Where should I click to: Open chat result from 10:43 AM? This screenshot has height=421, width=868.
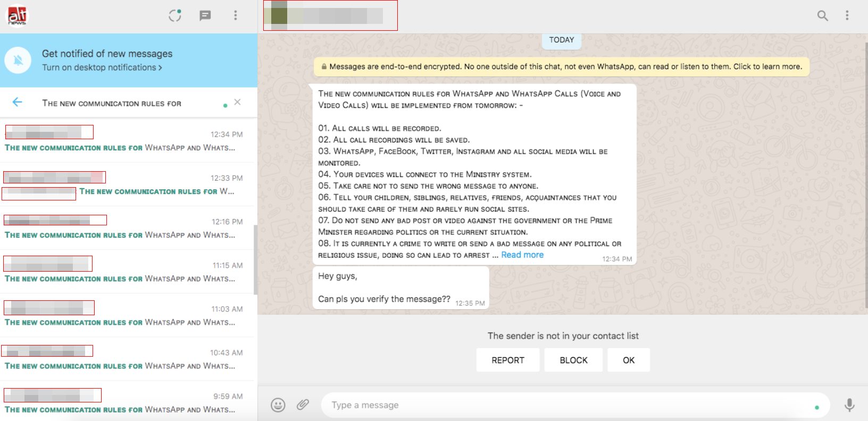pyautogui.click(x=128, y=359)
